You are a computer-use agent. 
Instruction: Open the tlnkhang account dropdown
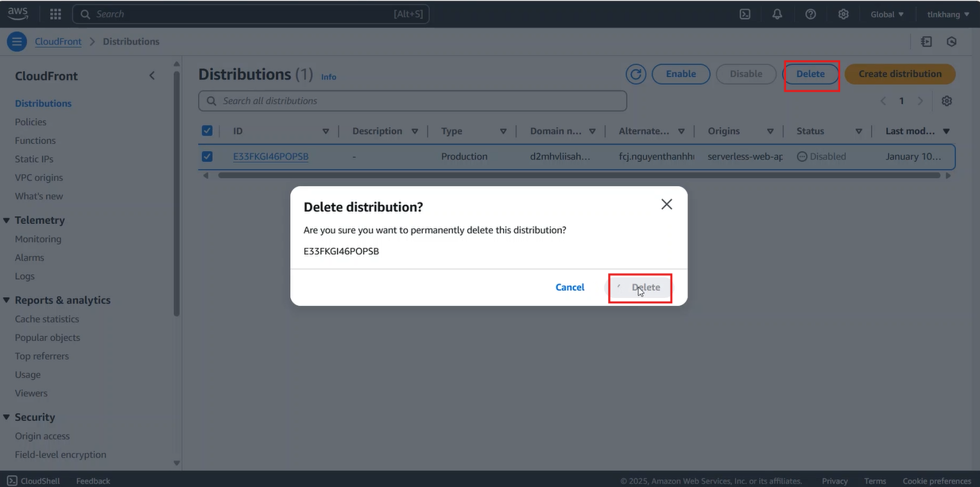948,14
